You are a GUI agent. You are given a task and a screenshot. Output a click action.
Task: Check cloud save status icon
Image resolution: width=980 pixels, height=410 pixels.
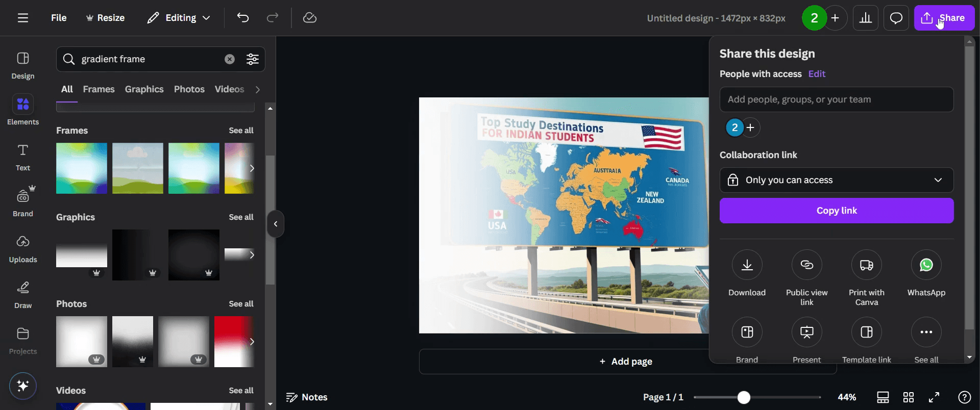(310, 18)
